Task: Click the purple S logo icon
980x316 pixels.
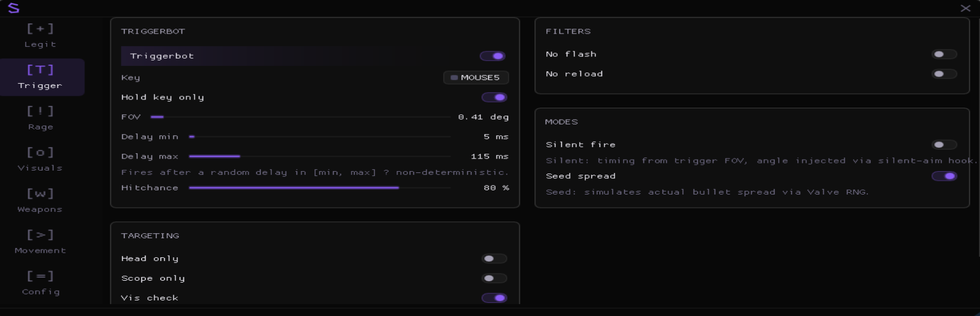Action: click(x=13, y=8)
